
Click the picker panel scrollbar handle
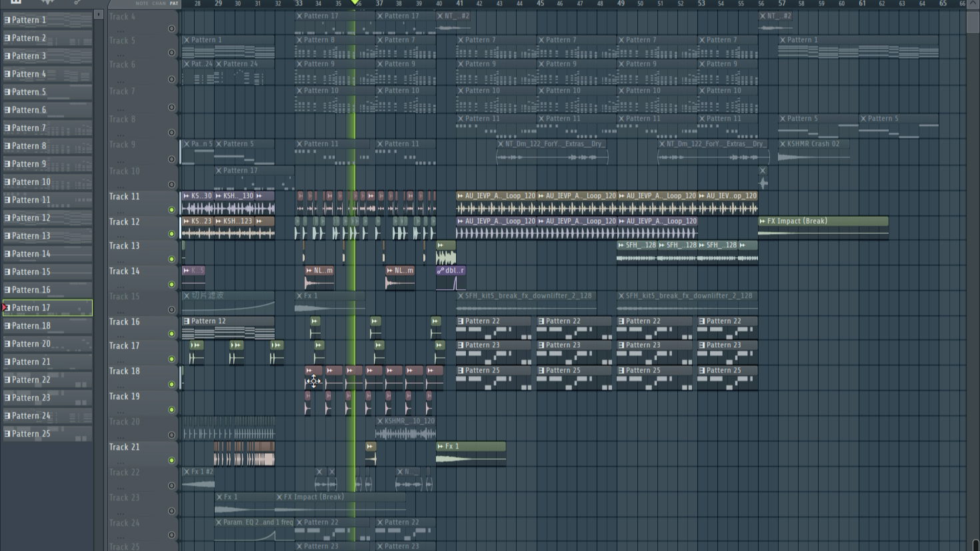[x=99, y=14]
